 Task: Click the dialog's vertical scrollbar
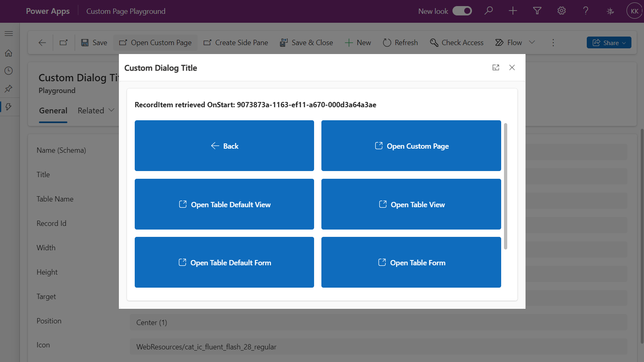[x=506, y=186]
